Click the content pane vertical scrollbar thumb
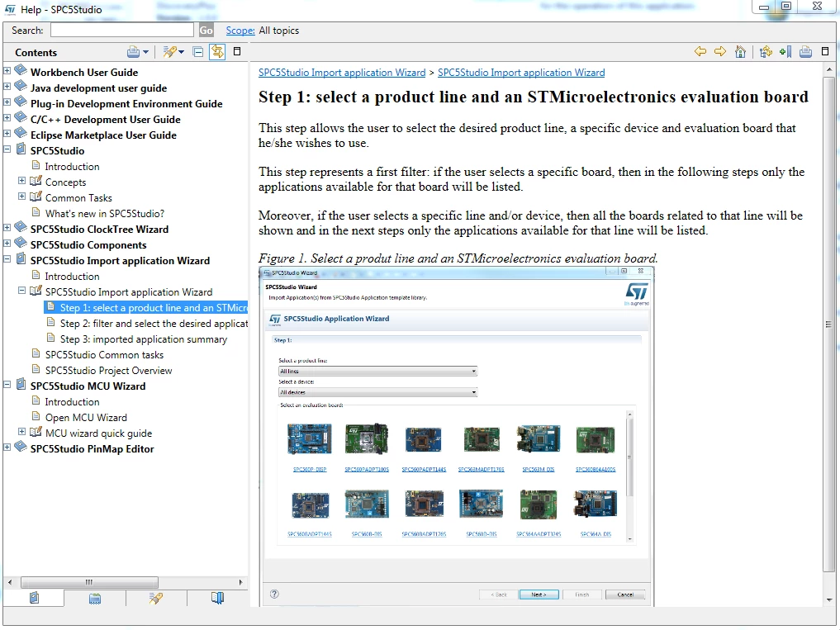 point(828,324)
